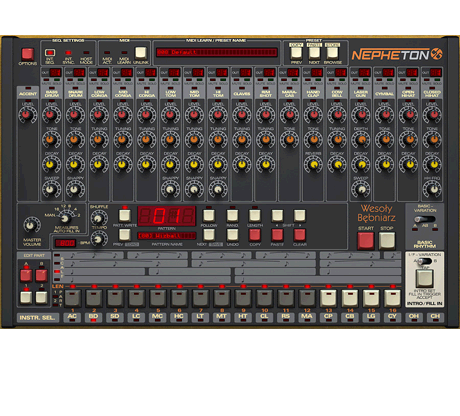The height and width of the screenshot is (416, 460).
Task: Click the Hand Clap REVERB knob
Action: click(x=313, y=164)
